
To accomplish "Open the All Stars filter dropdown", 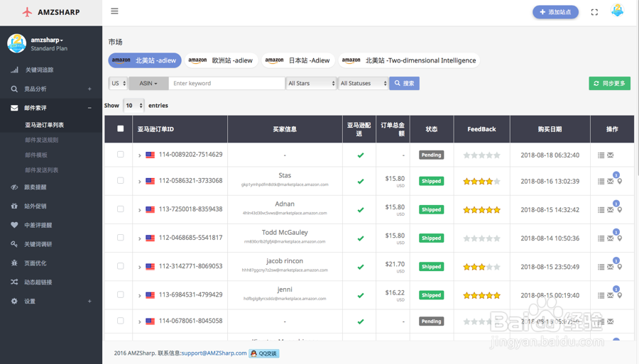I will tap(311, 83).
